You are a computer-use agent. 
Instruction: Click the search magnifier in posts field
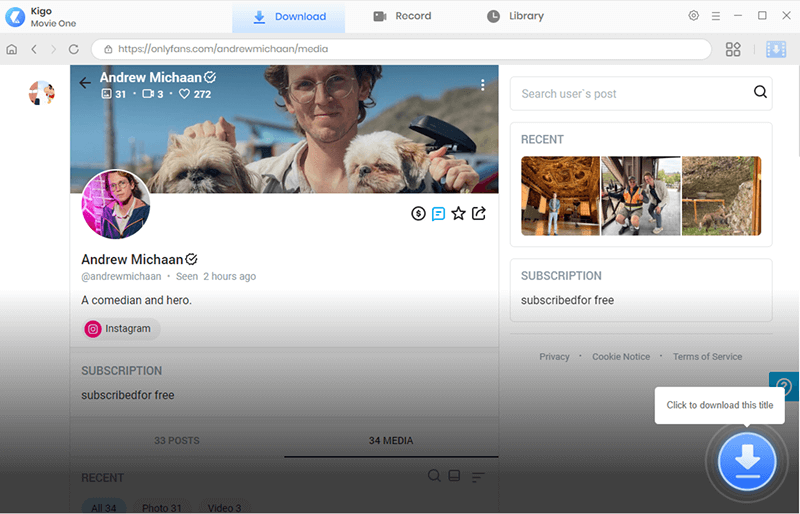[x=760, y=93]
